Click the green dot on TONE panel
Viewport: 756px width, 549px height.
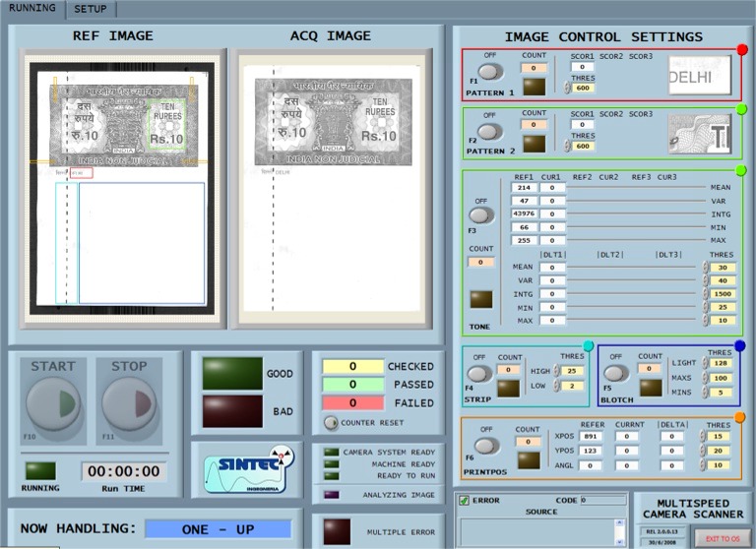pyautogui.click(x=741, y=170)
